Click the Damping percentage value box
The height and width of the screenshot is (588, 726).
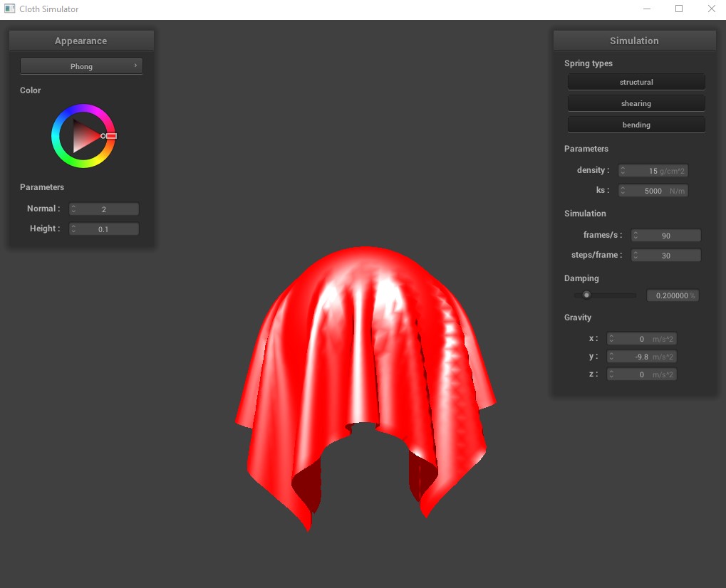point(673,295)
